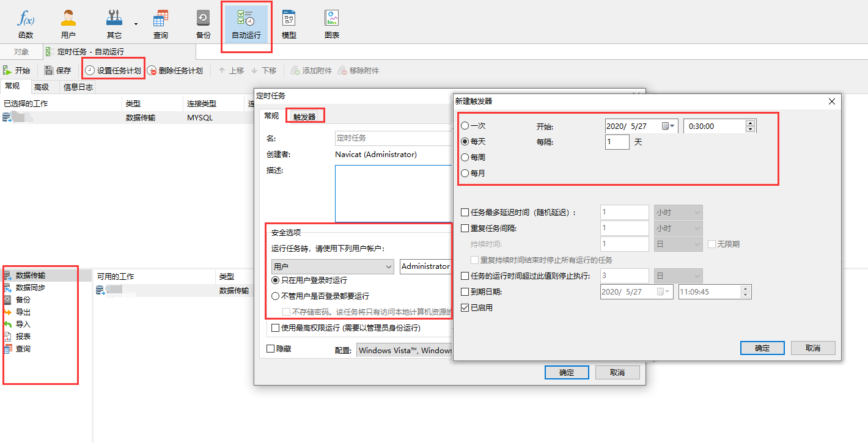This screenshot has width=868, height=443.
Task: Select 不管用户是否登录都要运行 radio option
Action: (321, 296)
